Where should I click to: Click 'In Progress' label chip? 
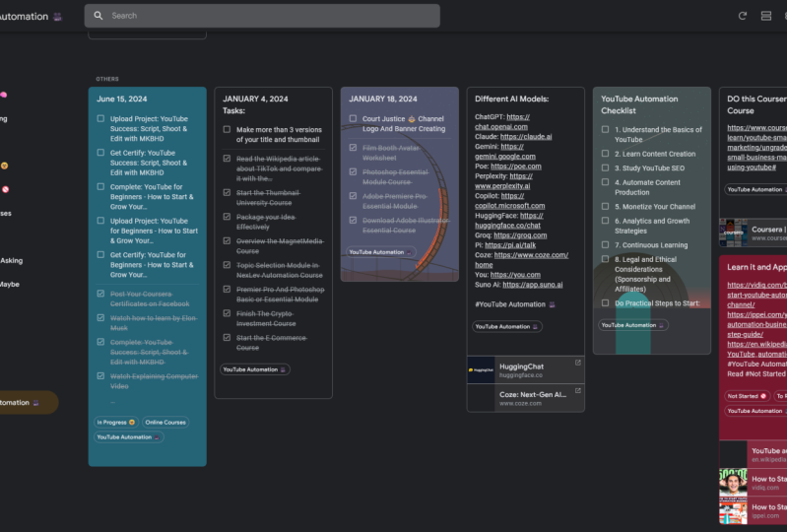[116, 422]
